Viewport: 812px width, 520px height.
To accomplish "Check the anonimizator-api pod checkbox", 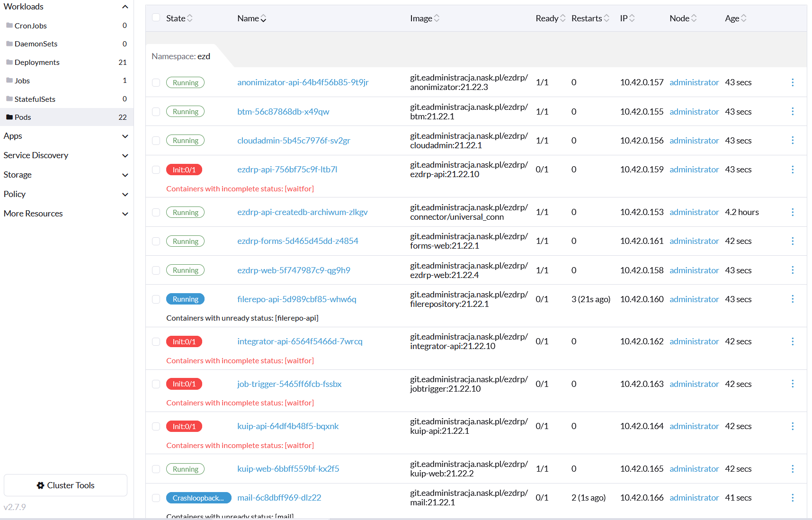I will point(156,82).
